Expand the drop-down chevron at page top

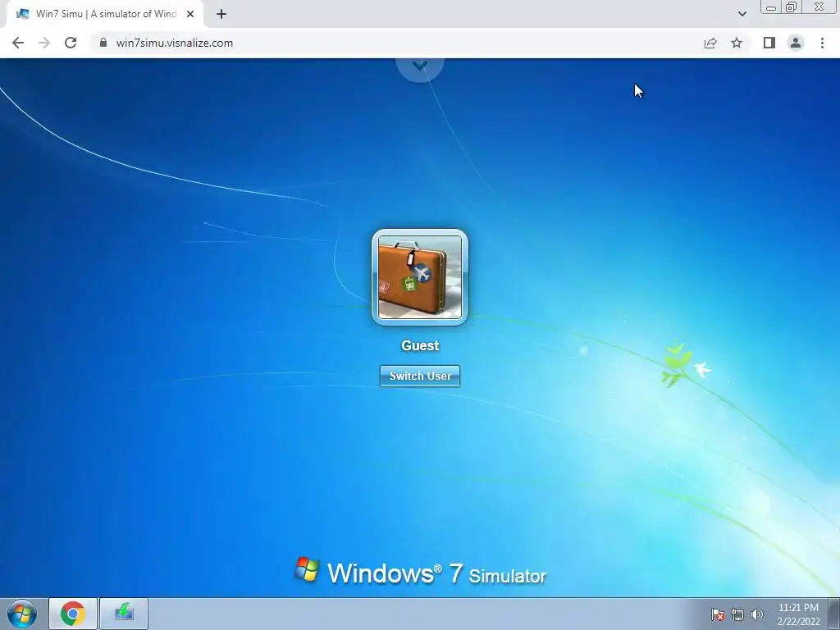tap(420, 66)
